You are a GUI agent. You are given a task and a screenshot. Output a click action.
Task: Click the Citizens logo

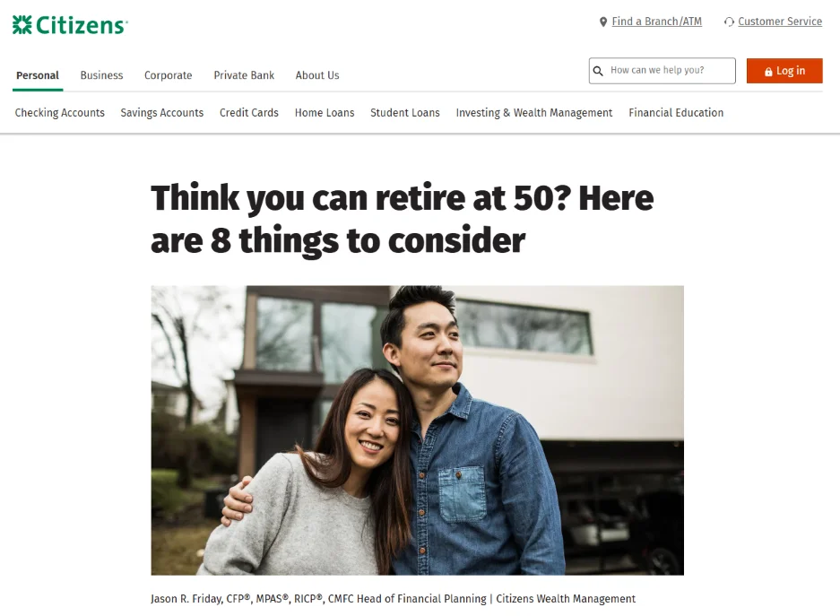pos(70,24)
